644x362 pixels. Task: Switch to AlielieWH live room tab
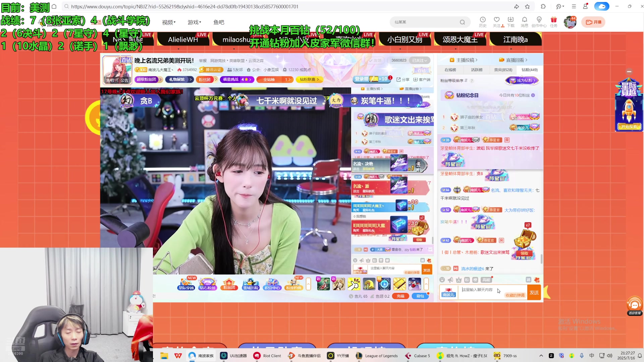pos(183,39)
